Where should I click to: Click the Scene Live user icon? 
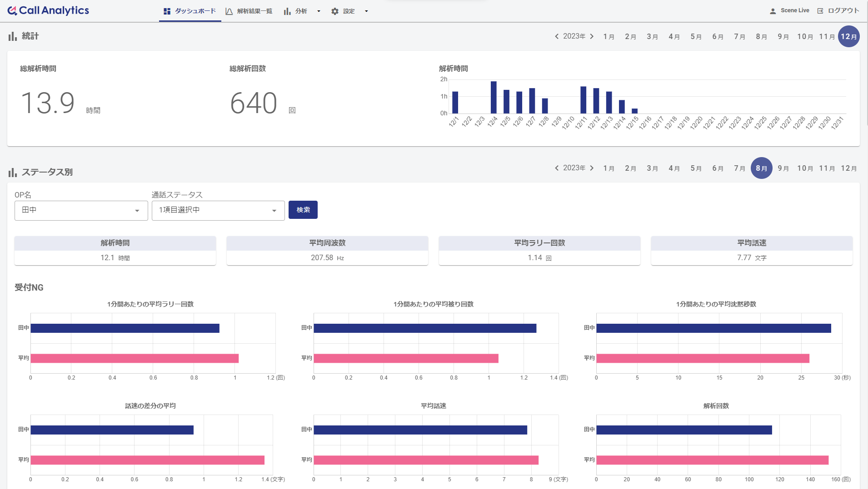773,11
